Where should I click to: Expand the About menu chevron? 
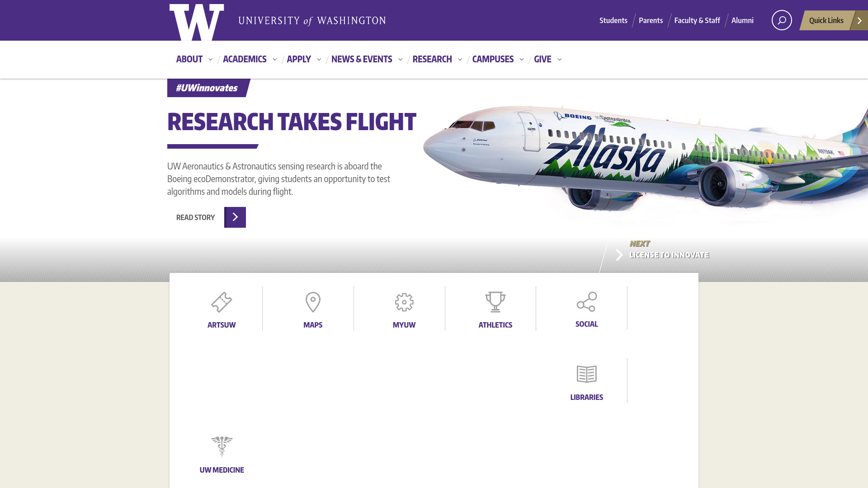[x=211, y=60]
